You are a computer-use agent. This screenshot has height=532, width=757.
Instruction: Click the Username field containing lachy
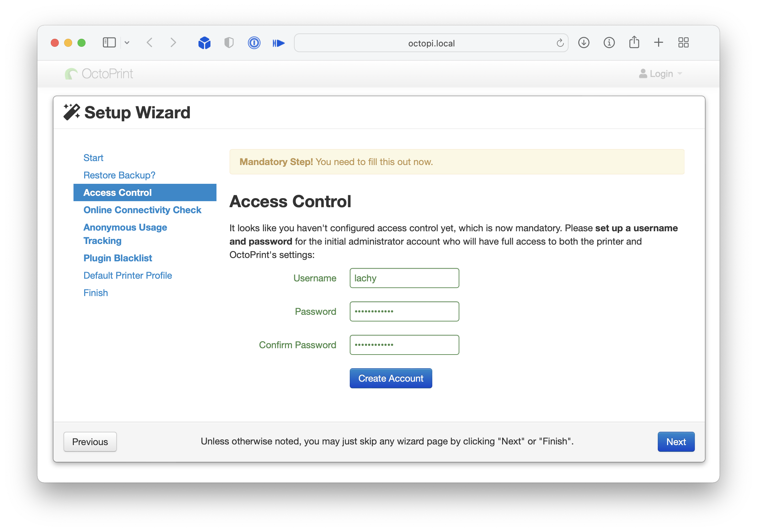[x=404, y=278]
